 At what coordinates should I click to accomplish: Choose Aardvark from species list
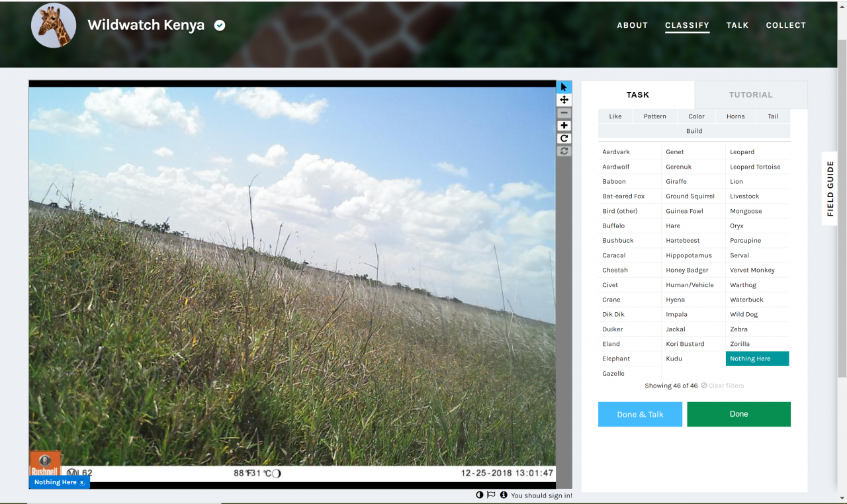coord(629,152)
